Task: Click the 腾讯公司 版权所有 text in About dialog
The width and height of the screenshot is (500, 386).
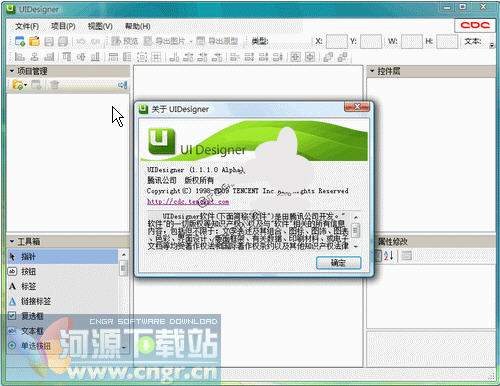Action: point(180,180)
